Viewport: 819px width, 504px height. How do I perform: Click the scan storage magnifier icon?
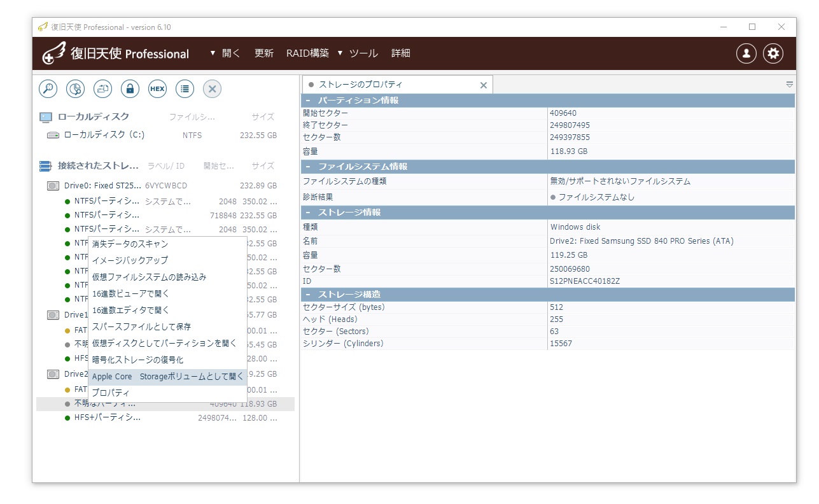click(x=48, y=88)
